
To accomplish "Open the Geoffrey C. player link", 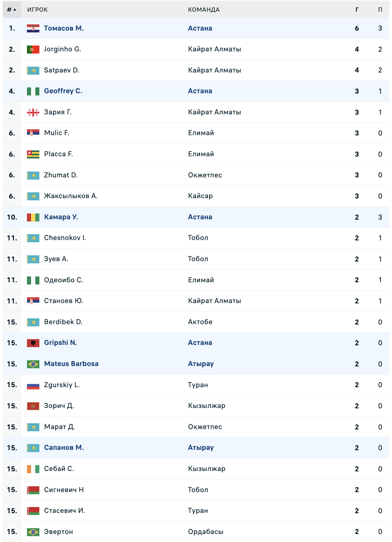I will pos(63,91).
